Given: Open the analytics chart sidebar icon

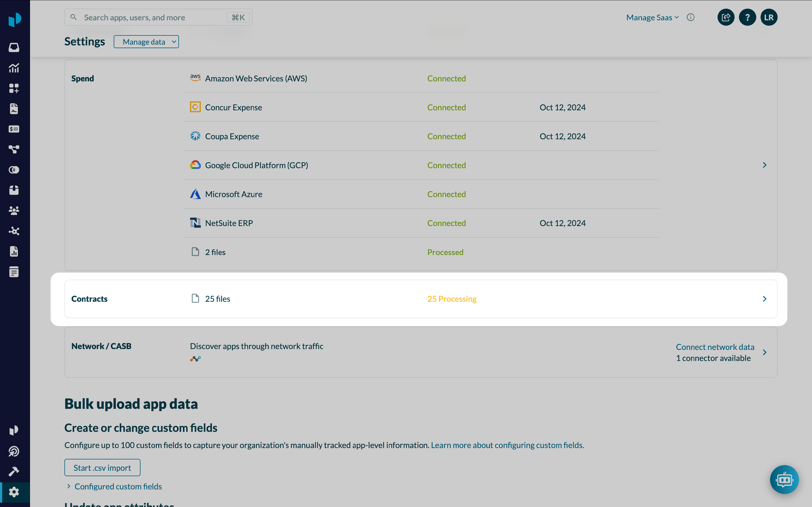Looking at the screenshot, I should 14,68.
